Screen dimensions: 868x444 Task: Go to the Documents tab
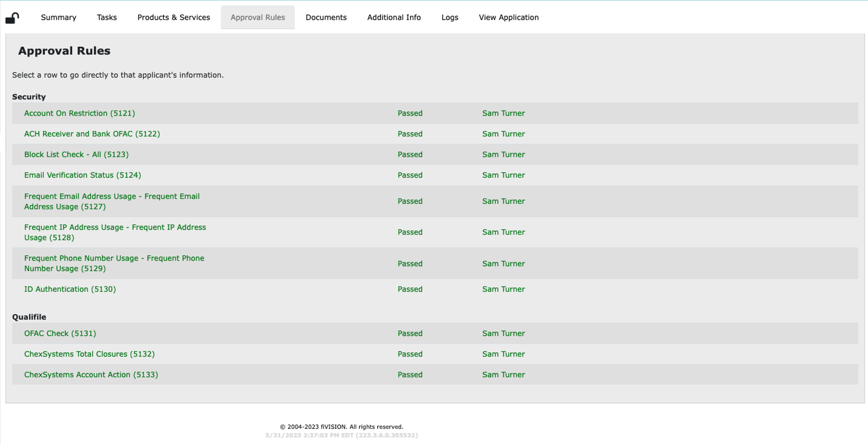(x=326, y=17)
